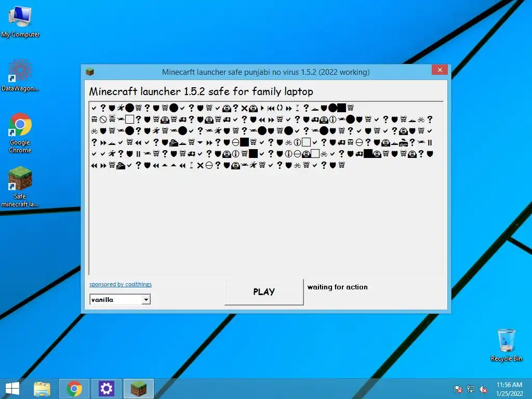Expand the vanilla version dropdown arrow
The width and height of the screenshot is (532, 399).
point(146,299)
